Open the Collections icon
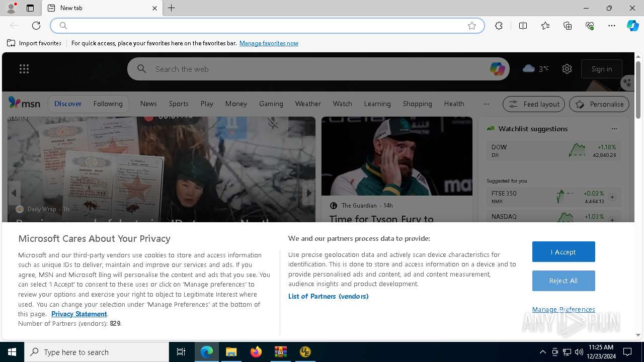The image size is (644, 362). pyautogui.click(x=568, y=26)
